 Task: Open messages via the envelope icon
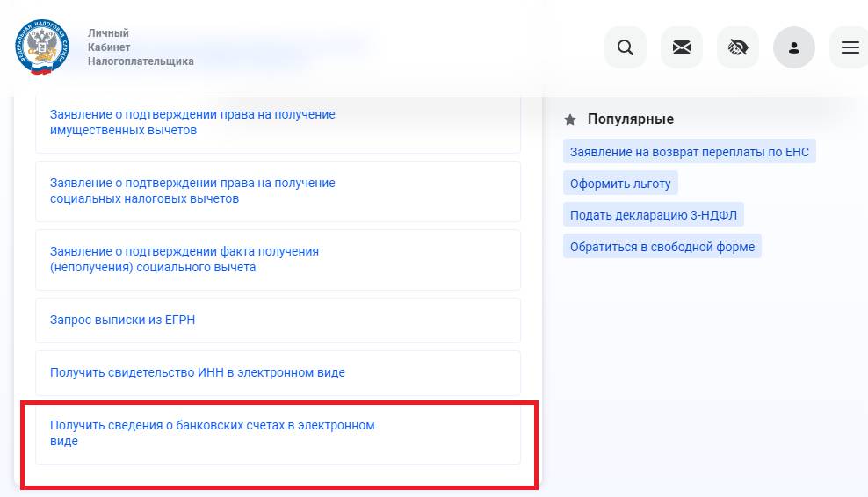tap(682, 47)
